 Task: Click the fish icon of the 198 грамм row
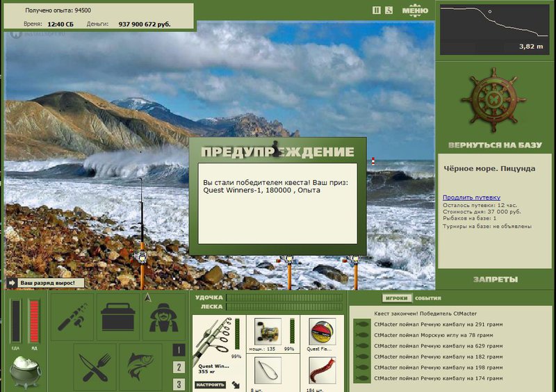point(361,368)
